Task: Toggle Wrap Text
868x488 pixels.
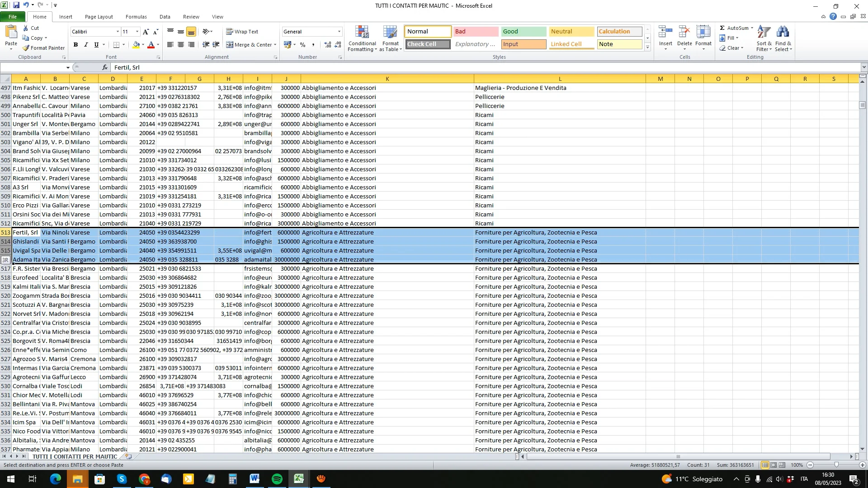Action: coord(242,32)
